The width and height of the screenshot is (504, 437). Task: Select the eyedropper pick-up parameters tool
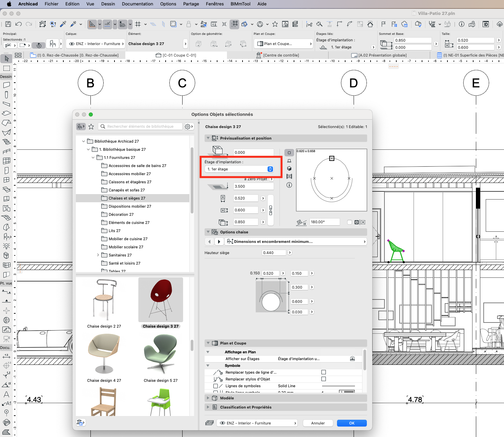pos(63,24)
